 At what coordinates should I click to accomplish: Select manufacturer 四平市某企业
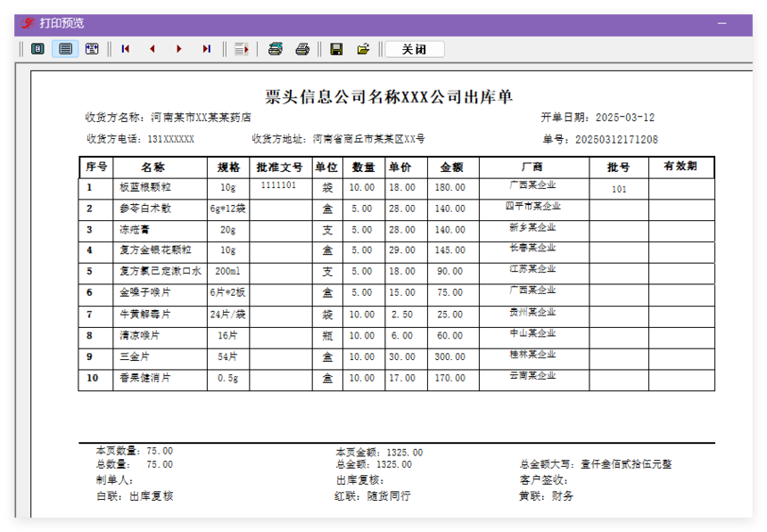click(532, 206)
